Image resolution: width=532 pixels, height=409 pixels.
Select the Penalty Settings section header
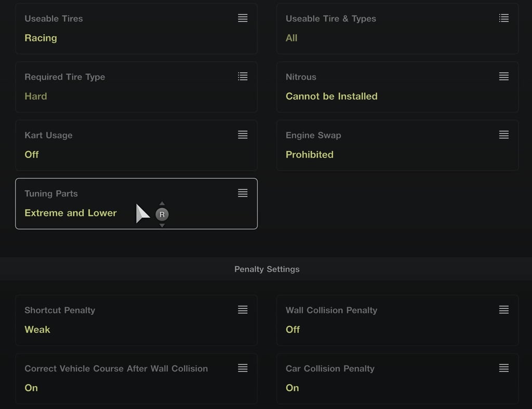(267, 269)
